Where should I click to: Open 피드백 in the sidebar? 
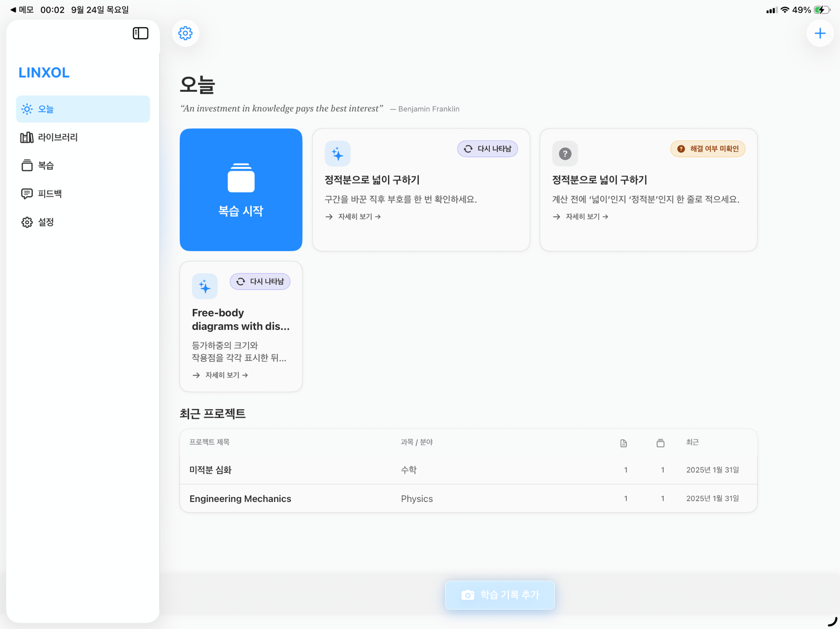(x=83, y=194)
